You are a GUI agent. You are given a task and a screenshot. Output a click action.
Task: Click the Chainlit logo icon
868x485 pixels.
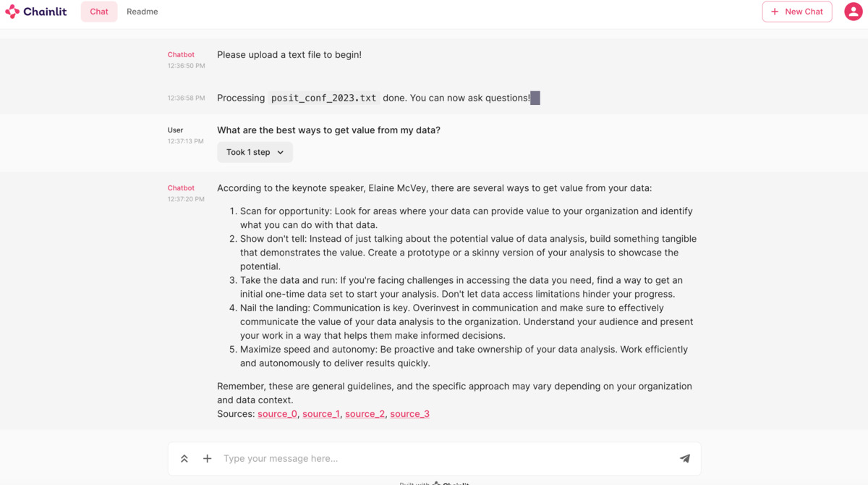12,11
